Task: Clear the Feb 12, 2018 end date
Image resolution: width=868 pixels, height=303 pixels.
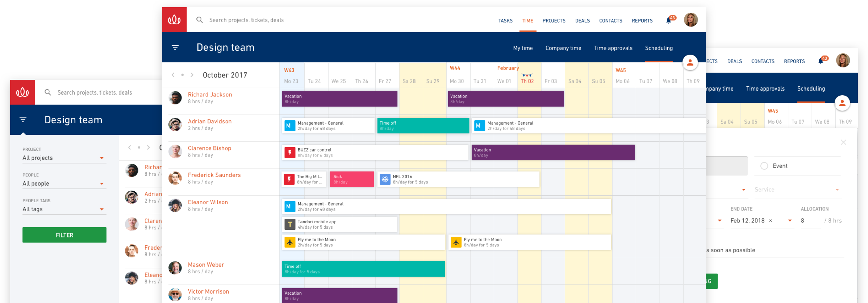Action: click(x=771, y=221)
